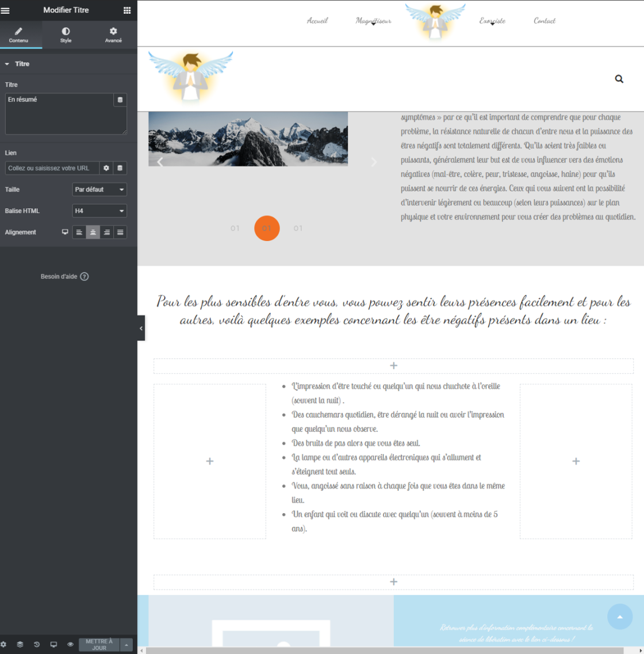
Task: Click the Titre text area
Action: [x=59, y=114]
